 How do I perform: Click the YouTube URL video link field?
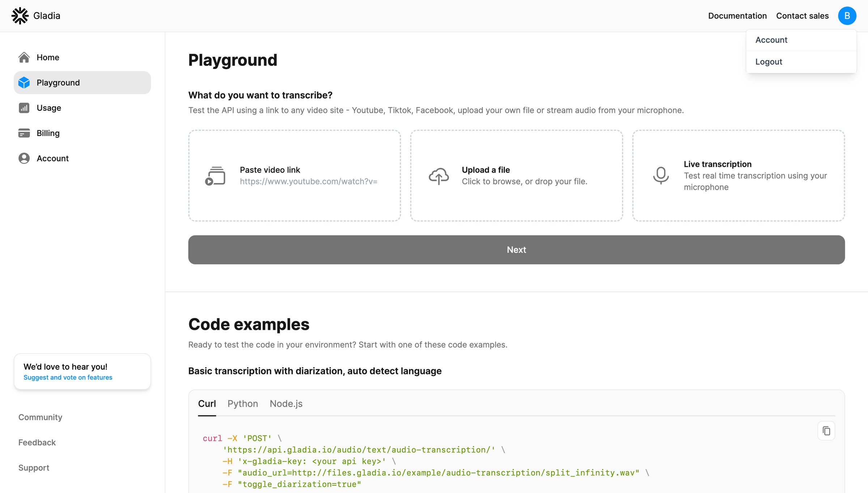tap(309, 182)
